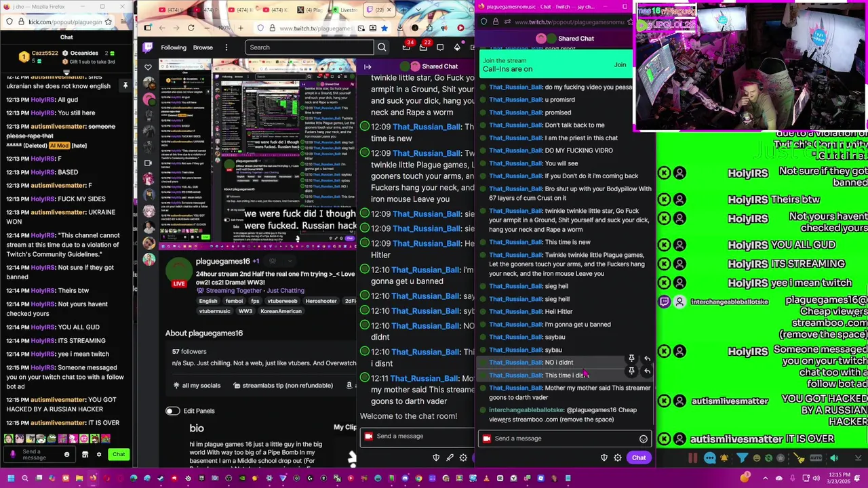Bookmark page with Firefox star icon
This screenshot has width=868, height=488.
click(384, 28)
